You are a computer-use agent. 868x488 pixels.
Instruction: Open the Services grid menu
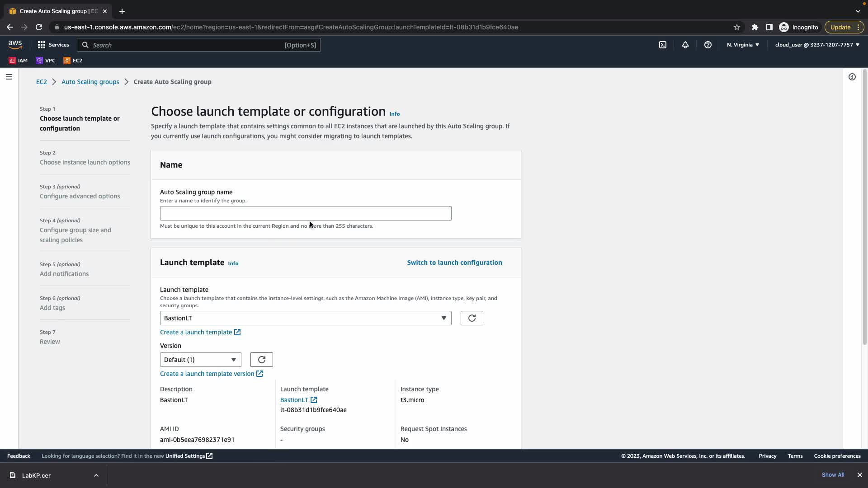[x=53, y=45]
